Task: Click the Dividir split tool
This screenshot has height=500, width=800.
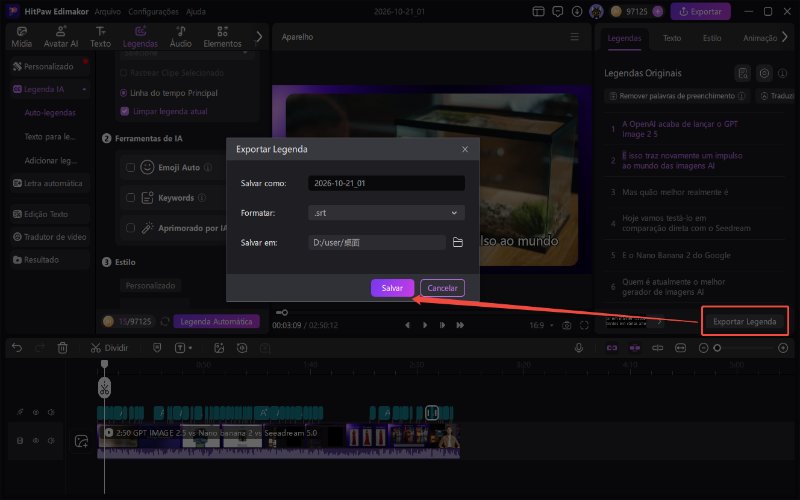Action: pos(109,347)
